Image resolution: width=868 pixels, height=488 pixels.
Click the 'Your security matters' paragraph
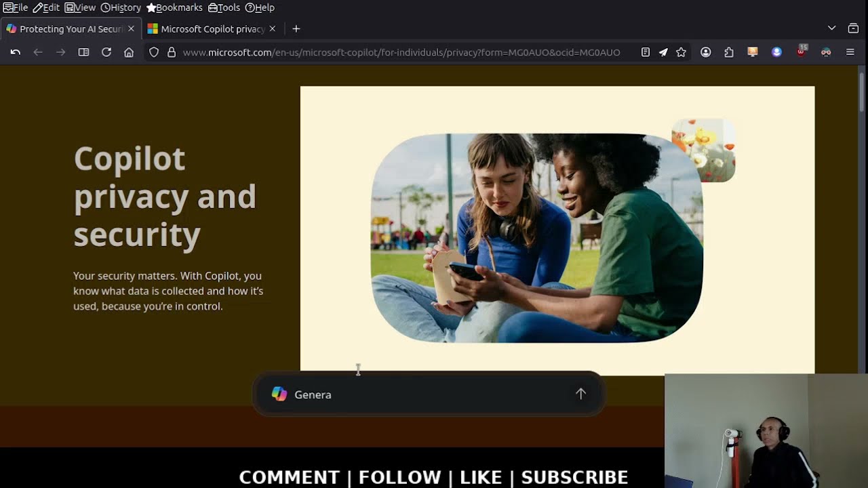click(168, 291)
